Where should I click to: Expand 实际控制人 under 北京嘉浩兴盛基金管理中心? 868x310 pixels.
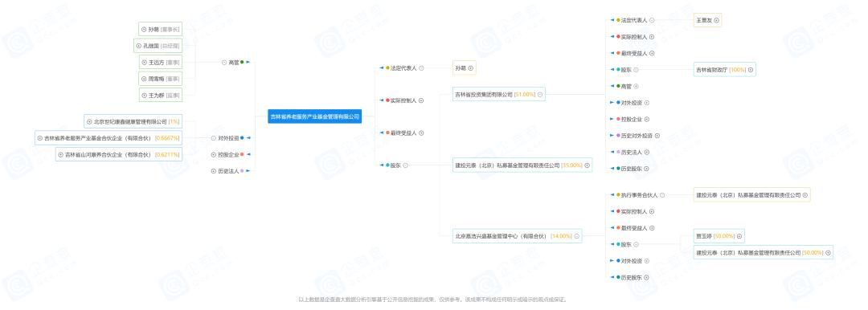[x=652, y=211]
